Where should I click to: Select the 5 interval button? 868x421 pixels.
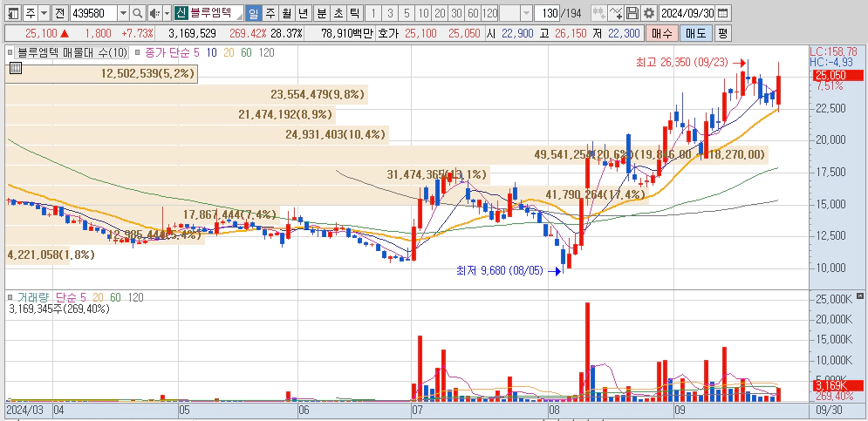[x=407, y=13]
